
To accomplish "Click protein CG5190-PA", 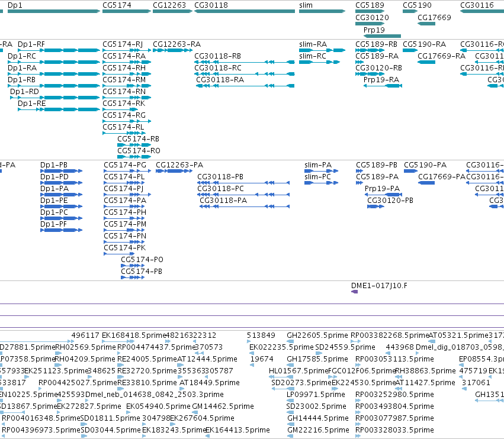I will [x=425, y=164].
